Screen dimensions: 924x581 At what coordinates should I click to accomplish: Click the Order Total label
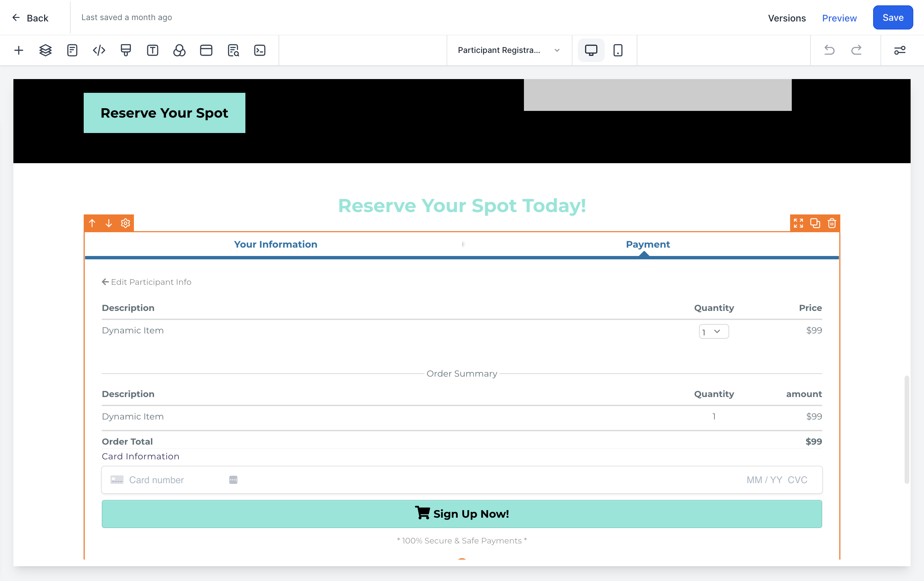(x=127, y=442)
